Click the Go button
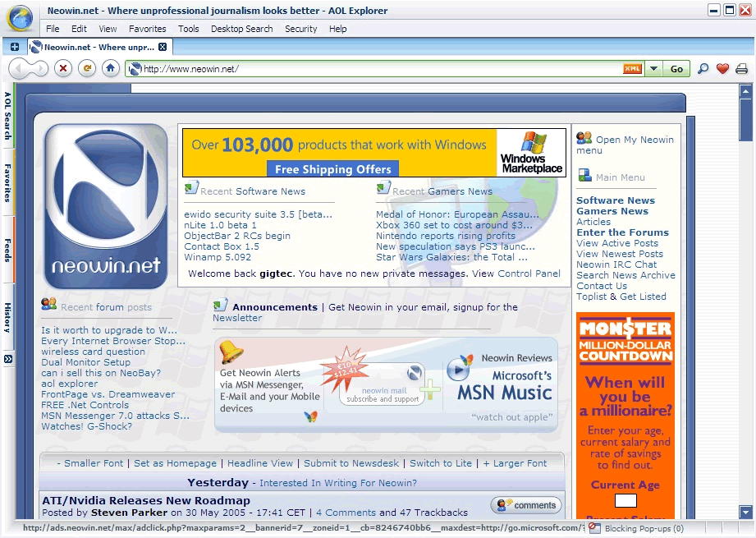This screenshot has width=756, height=538. [676, 69]
